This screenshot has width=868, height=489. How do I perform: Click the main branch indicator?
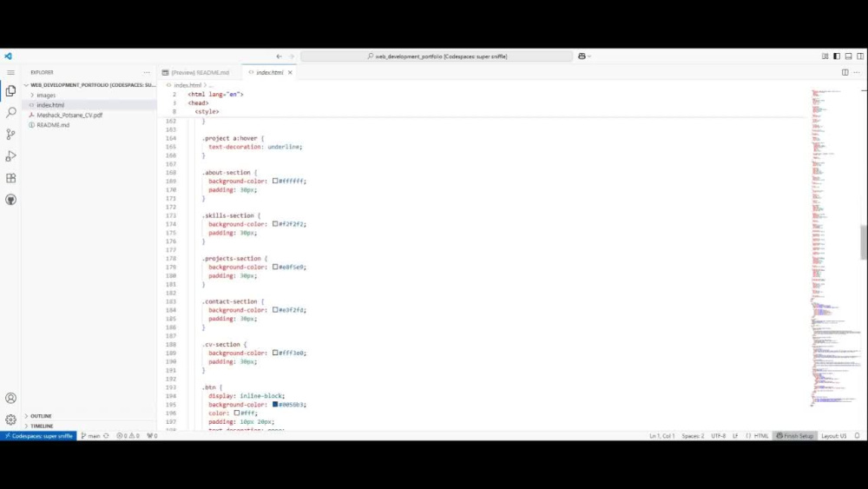(x=90, y=436)
